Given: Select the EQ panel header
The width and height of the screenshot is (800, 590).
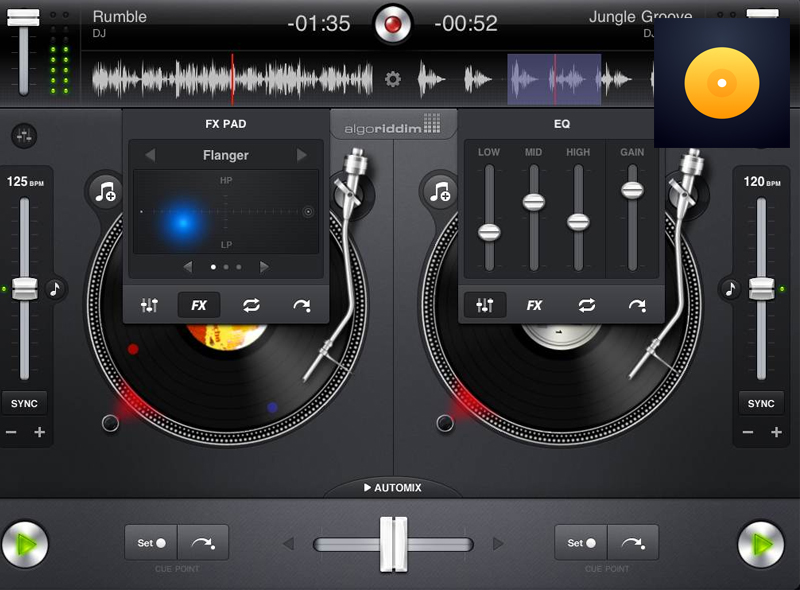Looking at the screenshot, I should 561,123.
